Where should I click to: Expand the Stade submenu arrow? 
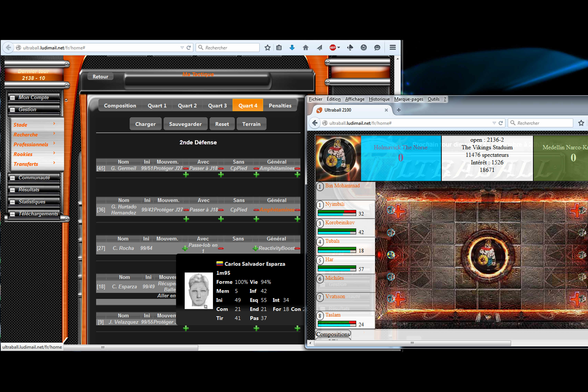pos(54,123)
